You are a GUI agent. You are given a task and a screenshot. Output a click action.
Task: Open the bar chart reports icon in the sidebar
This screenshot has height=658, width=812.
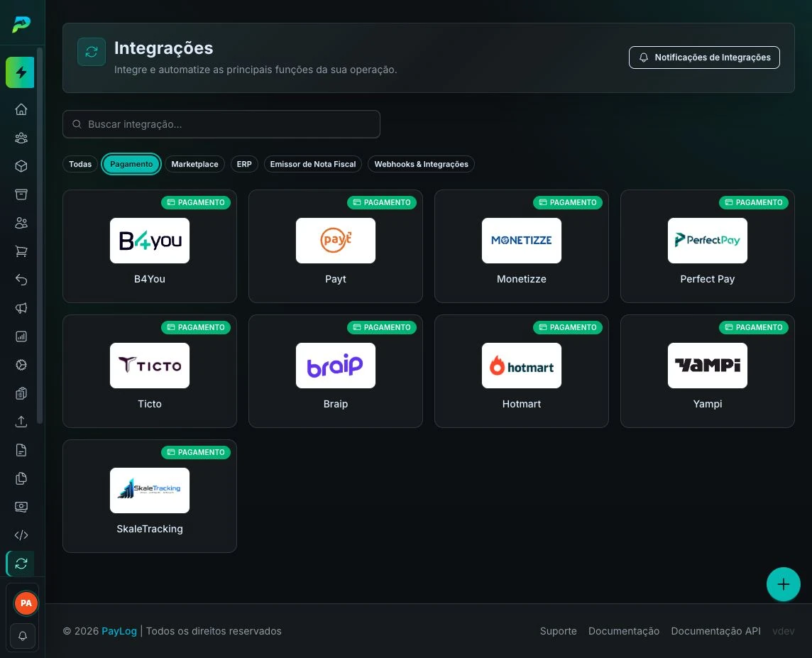pyautogui.click(x=21, y=336)
